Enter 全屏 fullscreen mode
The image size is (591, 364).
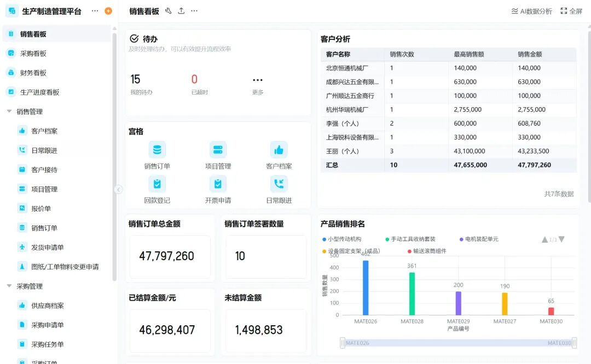tap(571, 11)
